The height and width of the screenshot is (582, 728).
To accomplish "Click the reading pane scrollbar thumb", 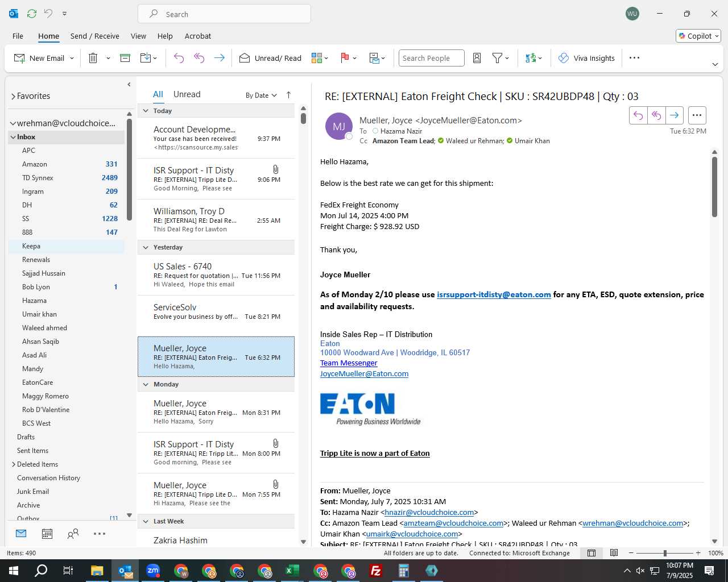I will [x=714, y=186].
